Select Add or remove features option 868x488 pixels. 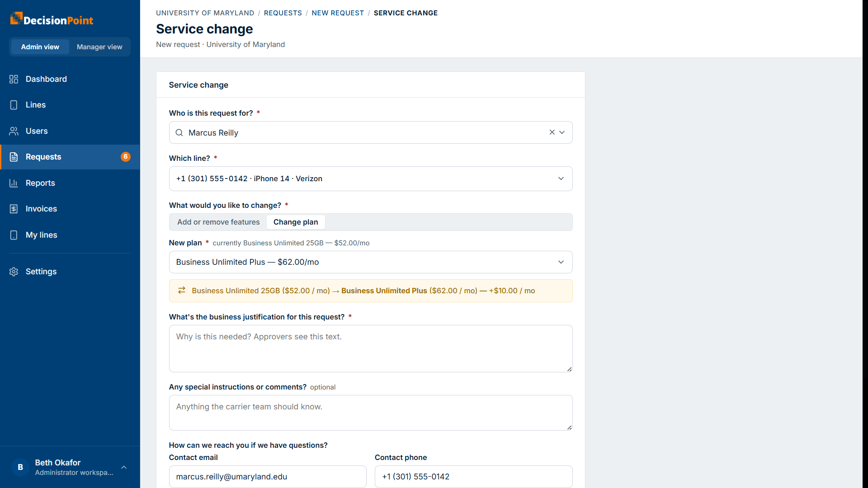218,222
